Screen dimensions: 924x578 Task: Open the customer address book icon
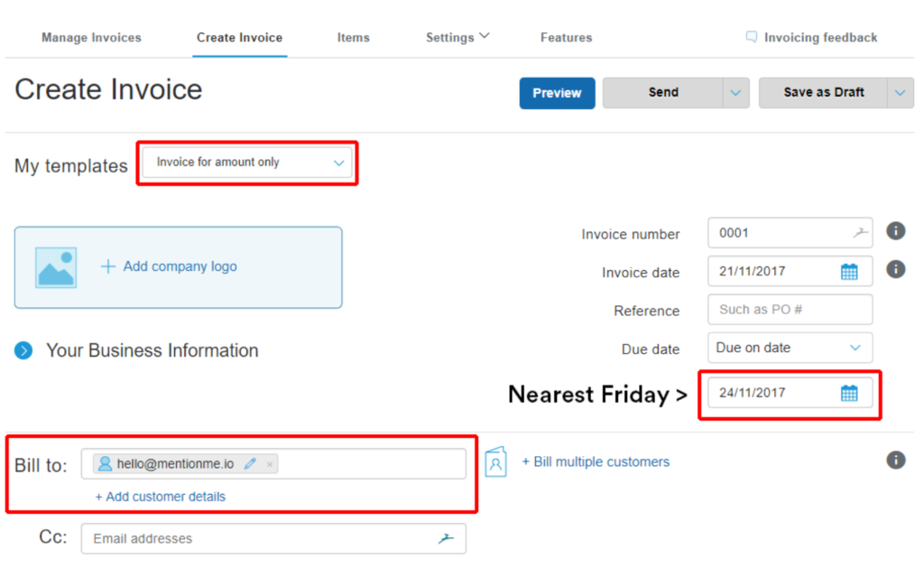click(495, 461)
